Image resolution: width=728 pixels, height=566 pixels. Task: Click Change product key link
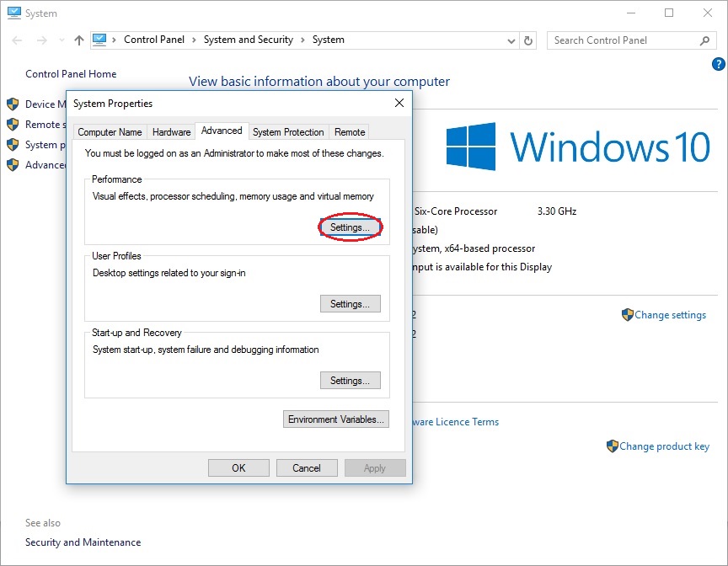(664, 446)
